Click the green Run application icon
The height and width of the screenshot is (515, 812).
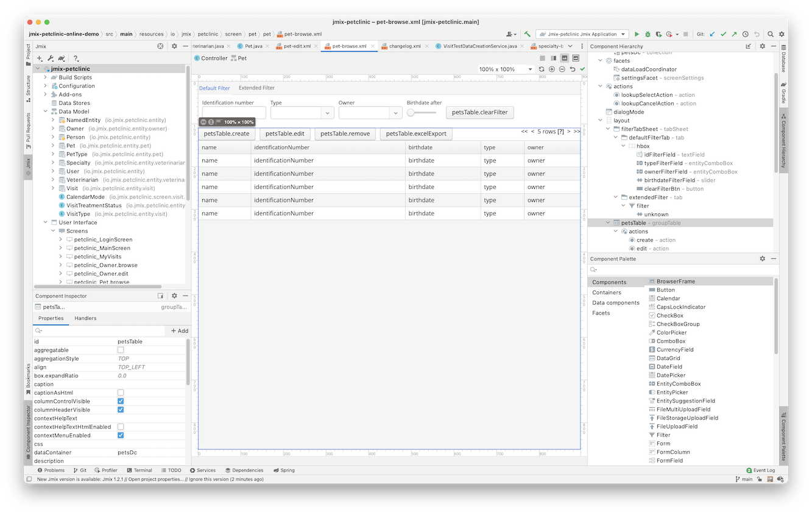(637, 35)
